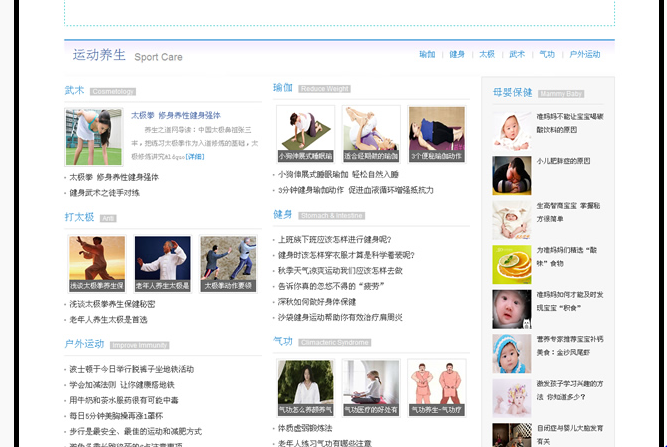667x447 pixels.
Task: Open the 健身 section heading in middle column
Action: (x=283, y=214)
